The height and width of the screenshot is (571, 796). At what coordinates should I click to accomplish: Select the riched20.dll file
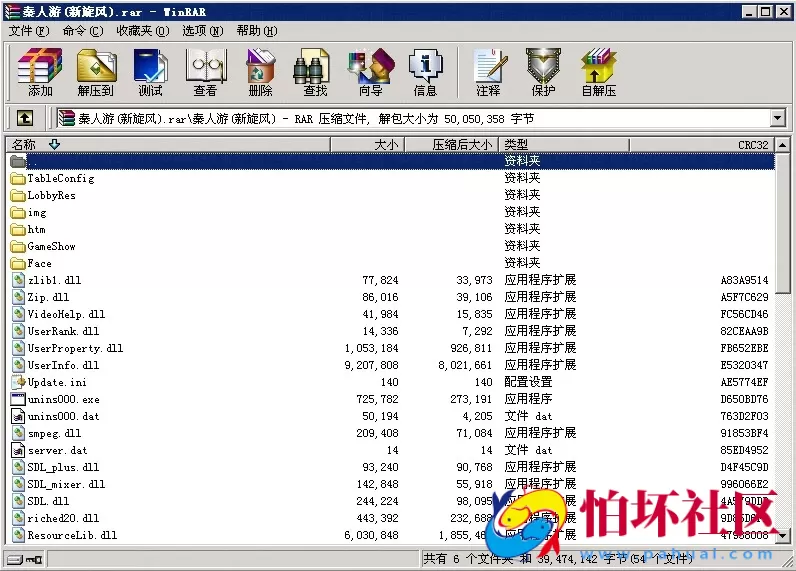click(x=55, y=518)
